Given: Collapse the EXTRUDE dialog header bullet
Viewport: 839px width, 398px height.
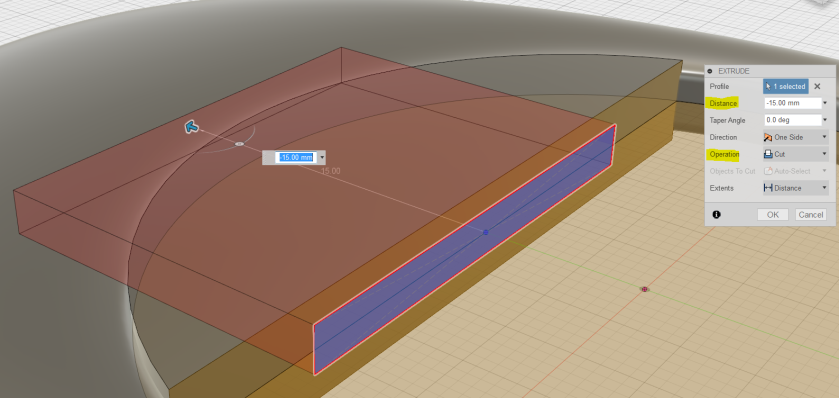Looking at the screenshot, I should click(710, 71).
